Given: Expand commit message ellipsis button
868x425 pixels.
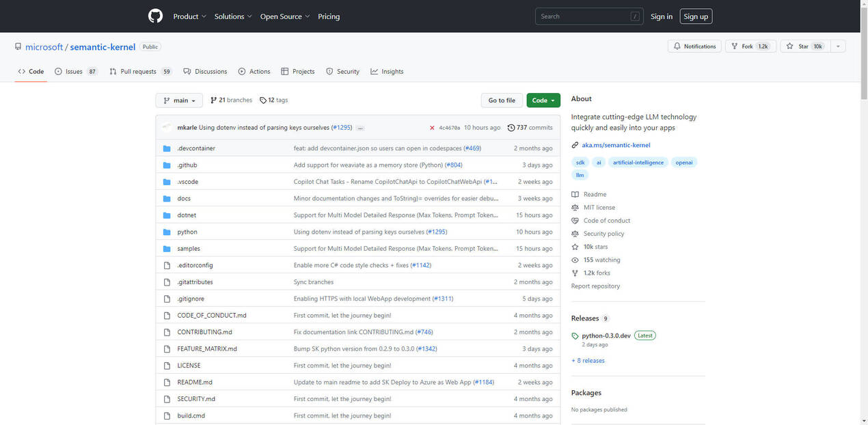Looking at the screenshot, I should (x=360, y=128).
